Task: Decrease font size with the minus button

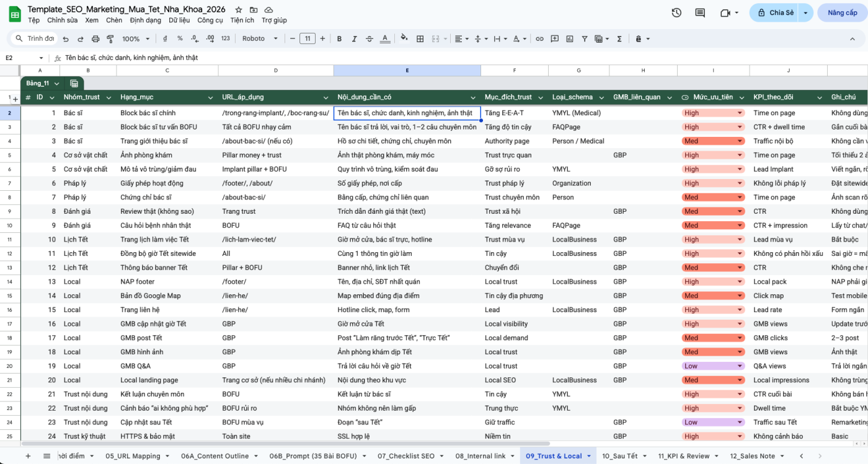Action: coord(291,38)
